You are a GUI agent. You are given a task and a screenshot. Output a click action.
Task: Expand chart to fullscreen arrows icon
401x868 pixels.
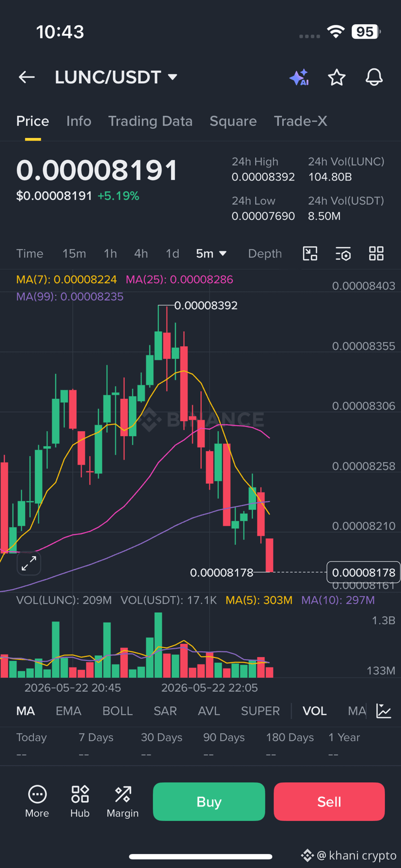point(29,563)
